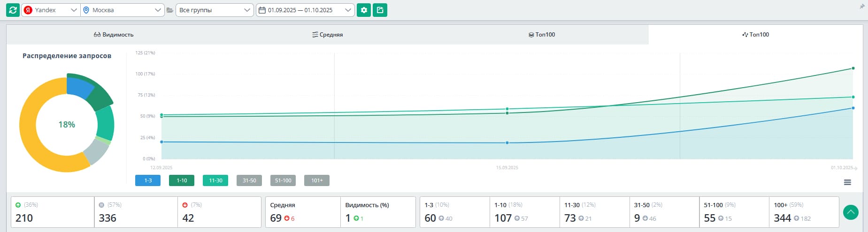Click the folder icon beside groups selector

coord(170,10)
